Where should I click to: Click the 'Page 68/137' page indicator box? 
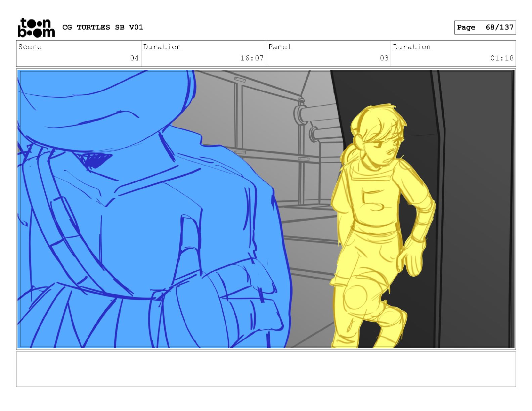(485, 28)
